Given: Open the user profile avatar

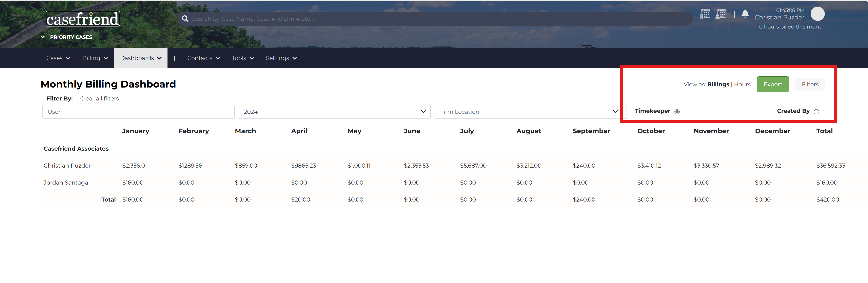Looking at the screenshot, I should click(x=817, y=14).
